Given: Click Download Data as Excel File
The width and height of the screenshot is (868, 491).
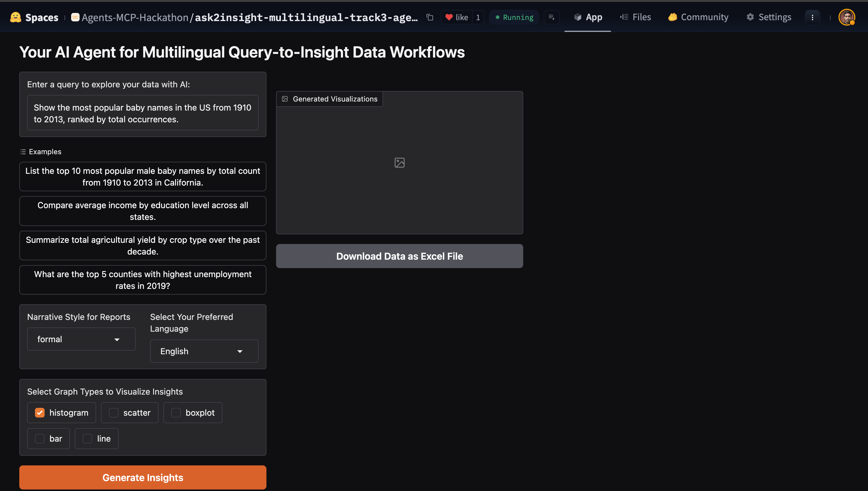Looking at the screenshot, I should pyautogui.click(x=399, y=256).
